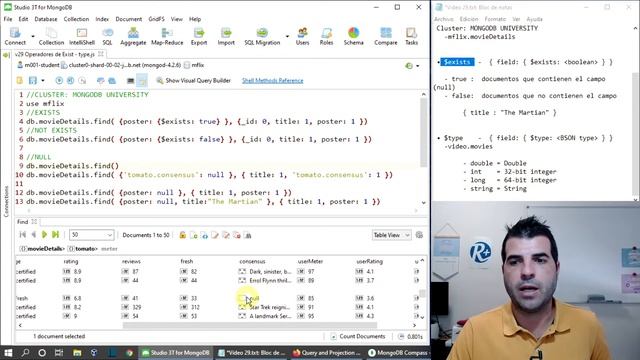Click the results settings gear icon
The image size is (640, 360).
[x=419, y=235]
